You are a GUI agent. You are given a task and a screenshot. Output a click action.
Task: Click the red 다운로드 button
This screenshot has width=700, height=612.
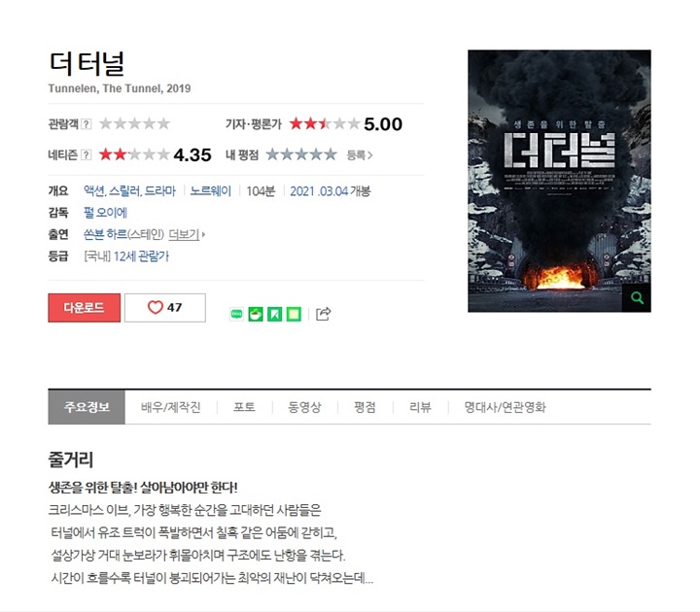pos(85,307)
